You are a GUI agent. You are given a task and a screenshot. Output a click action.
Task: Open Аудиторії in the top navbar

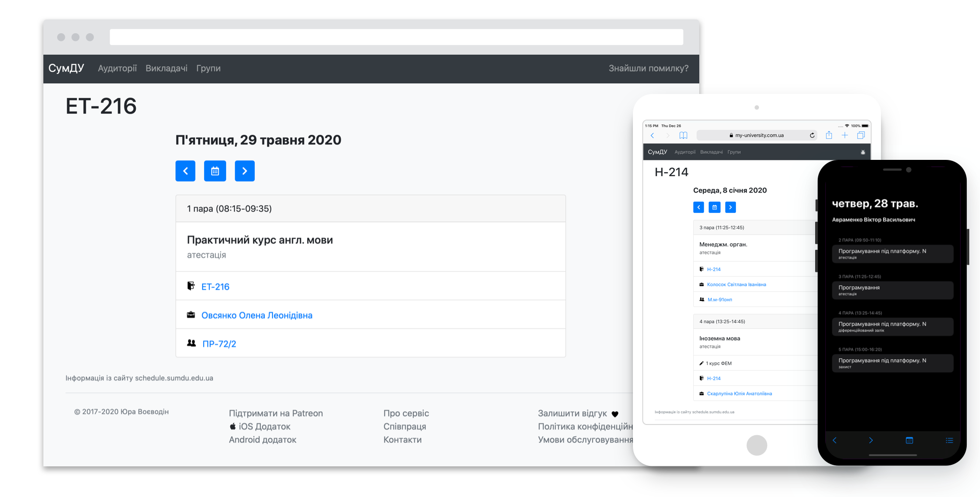117,68
